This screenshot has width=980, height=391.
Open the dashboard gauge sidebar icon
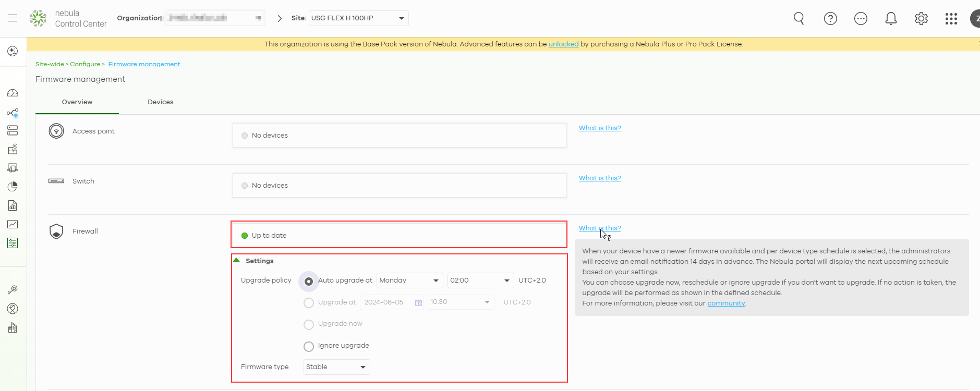[13, 93]
